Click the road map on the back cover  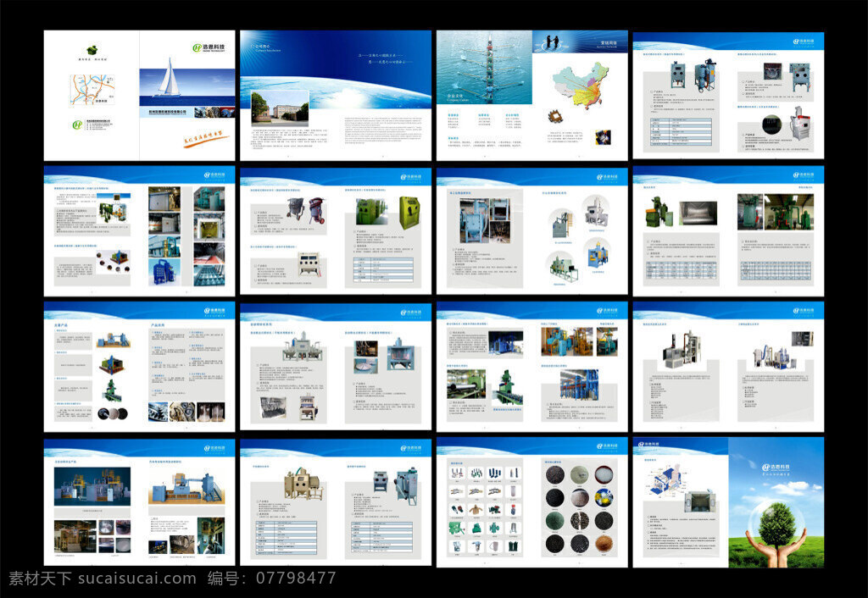pyautogui.click(x=92, y=90)
